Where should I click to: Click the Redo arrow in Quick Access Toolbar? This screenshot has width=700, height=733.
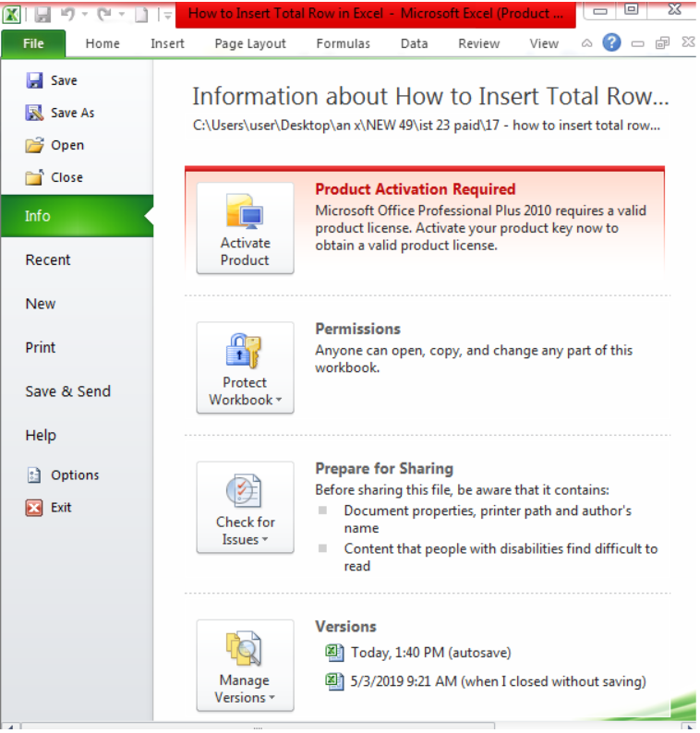pyautogui.click(x=104, y=15)
